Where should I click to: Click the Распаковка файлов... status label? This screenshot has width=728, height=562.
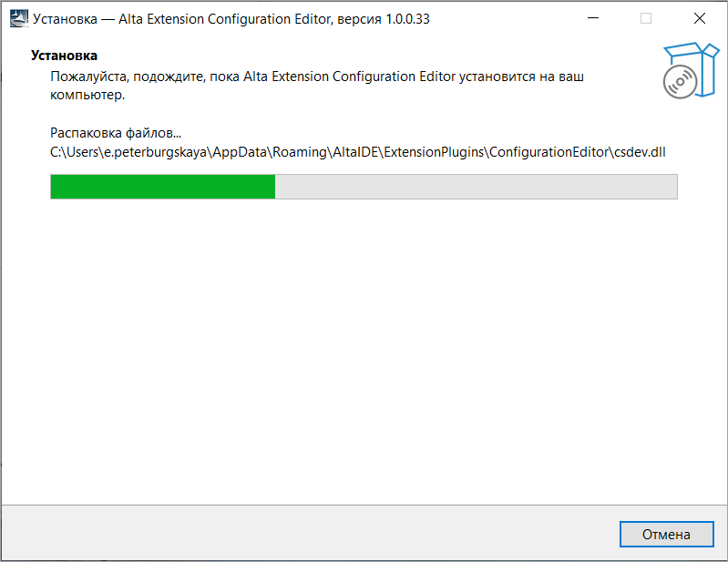116,133
